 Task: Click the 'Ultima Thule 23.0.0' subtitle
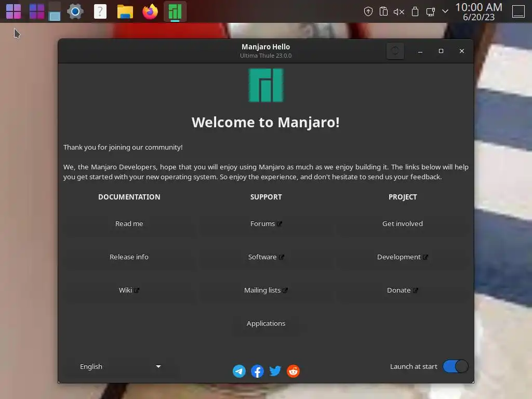[265, 56]
